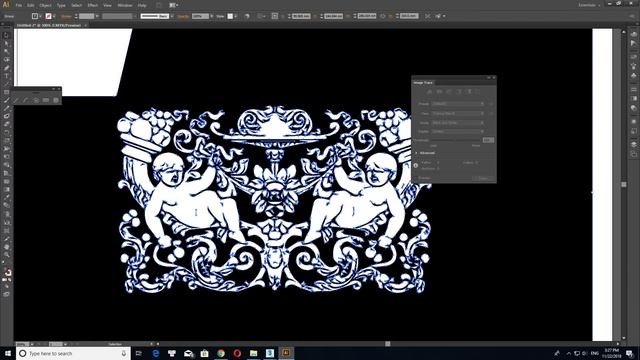Image resolution: width=640 pixels, height=360 pixels.
Task: Click the vertical scrollbar of the canvas
Action: 624,184
